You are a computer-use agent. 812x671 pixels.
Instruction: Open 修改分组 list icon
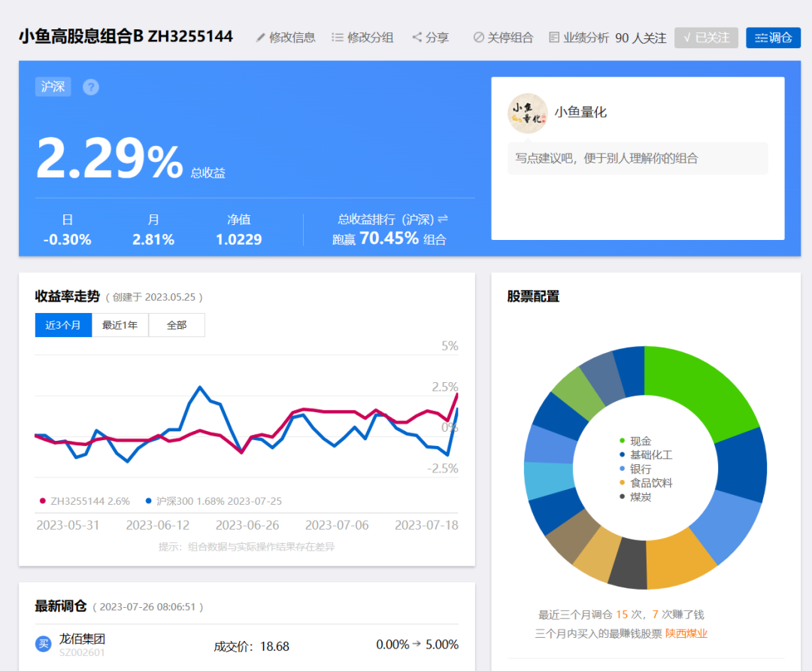click(337, 38)
